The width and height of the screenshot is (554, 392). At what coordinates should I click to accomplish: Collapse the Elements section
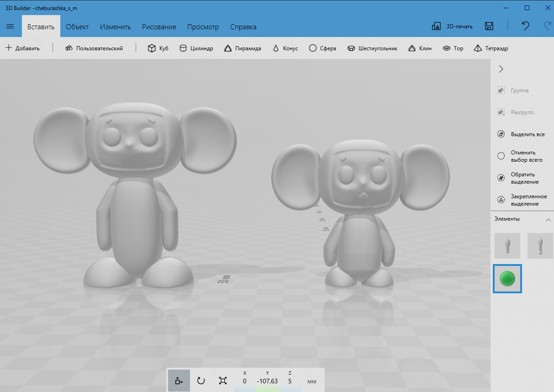click(548, 219)
